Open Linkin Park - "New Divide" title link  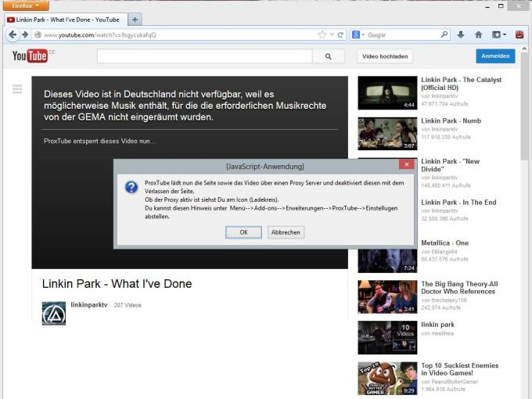coord(450,165)
